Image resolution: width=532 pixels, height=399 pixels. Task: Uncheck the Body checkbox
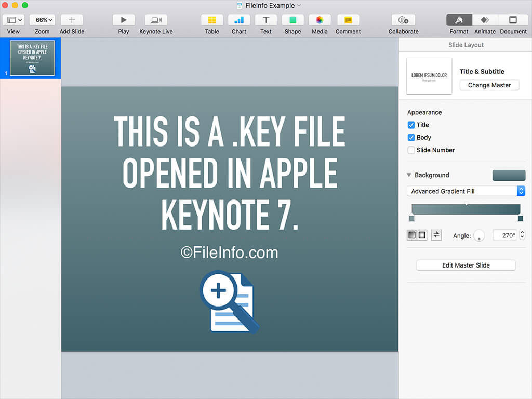point(411,137)
